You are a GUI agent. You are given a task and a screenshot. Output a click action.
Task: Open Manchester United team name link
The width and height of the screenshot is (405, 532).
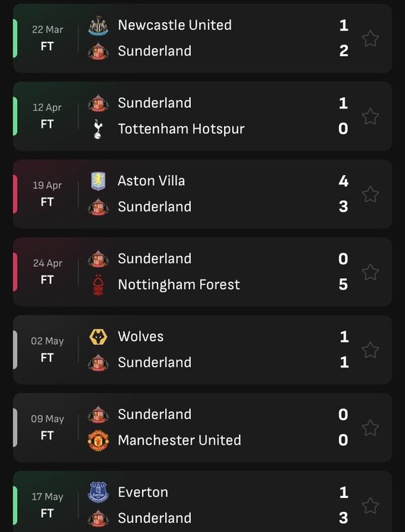click(x=179, y=440)
